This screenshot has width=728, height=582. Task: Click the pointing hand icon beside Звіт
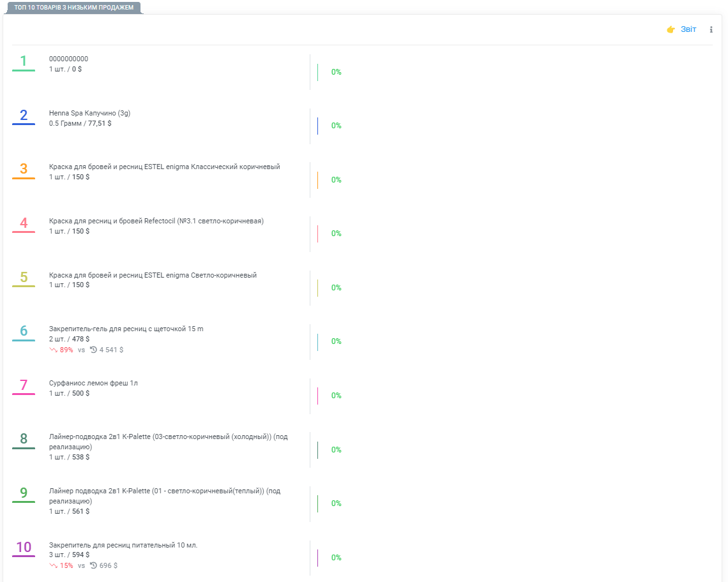point(671,30)
